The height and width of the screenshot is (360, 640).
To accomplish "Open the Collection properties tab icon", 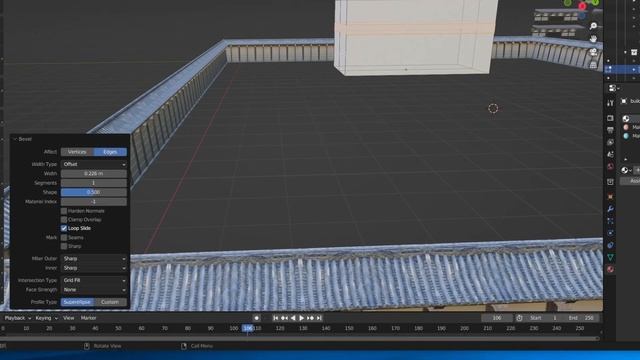I will (610, 182).
